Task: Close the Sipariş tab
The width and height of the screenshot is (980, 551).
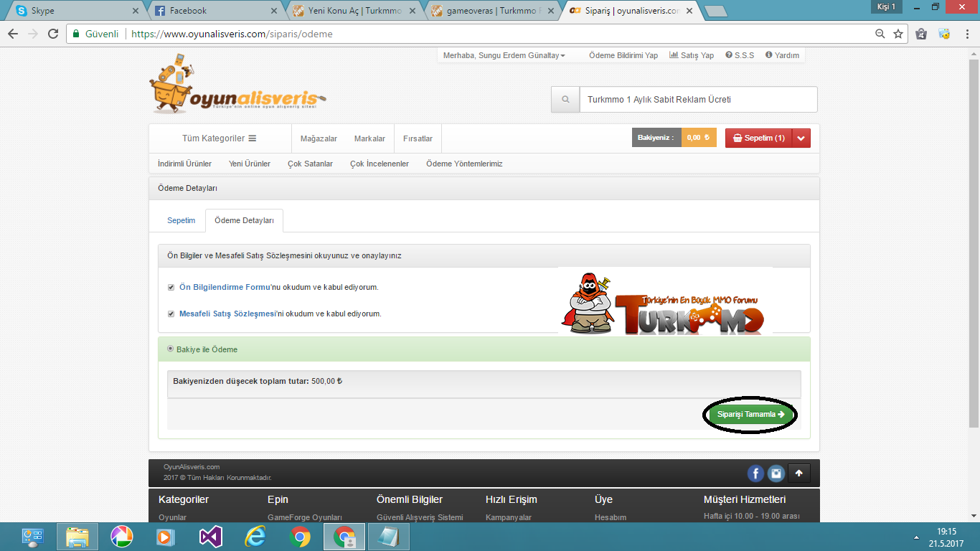Action: [689, 11]
